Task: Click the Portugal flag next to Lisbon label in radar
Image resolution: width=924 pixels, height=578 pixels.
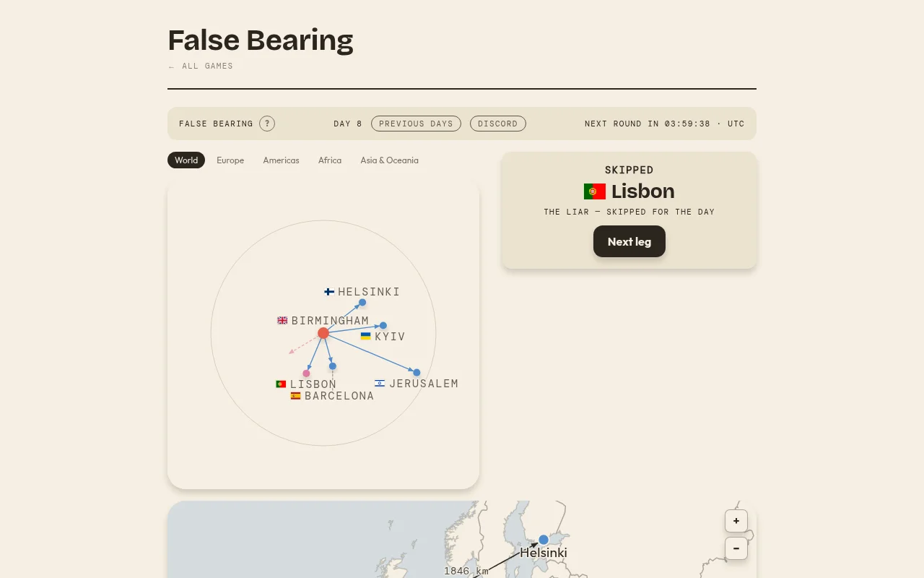Action: 281,384
